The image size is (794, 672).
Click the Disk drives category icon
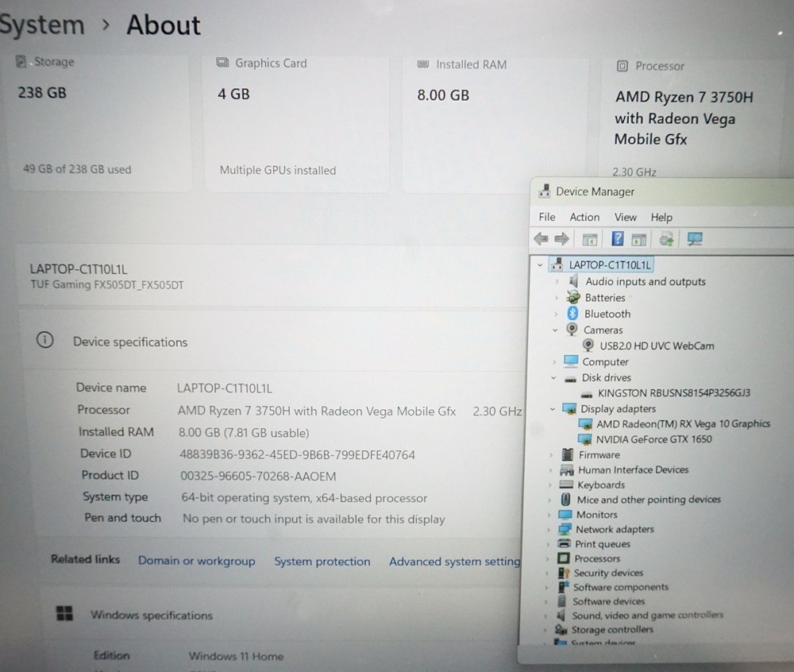point(570,378)
